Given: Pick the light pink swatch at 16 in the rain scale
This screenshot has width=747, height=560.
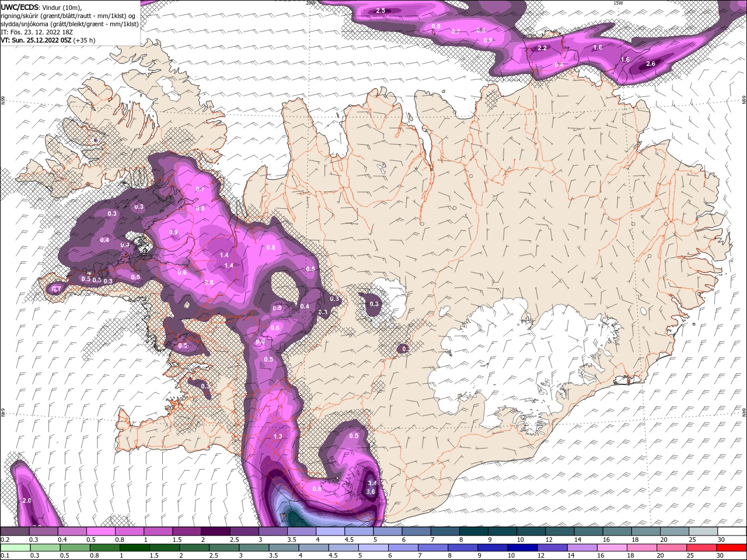Looking at the screenshot, I should [x=613, y=547].
